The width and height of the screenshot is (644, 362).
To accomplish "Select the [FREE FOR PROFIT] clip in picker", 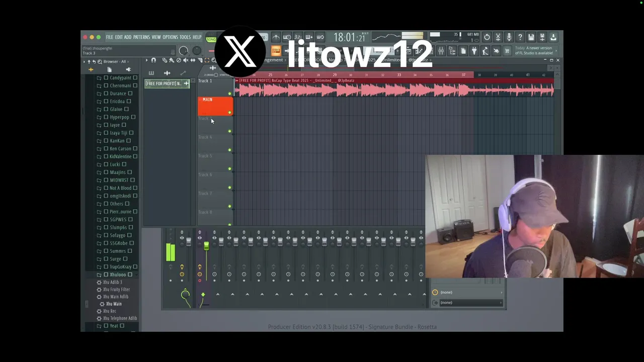I will (167, 83).
